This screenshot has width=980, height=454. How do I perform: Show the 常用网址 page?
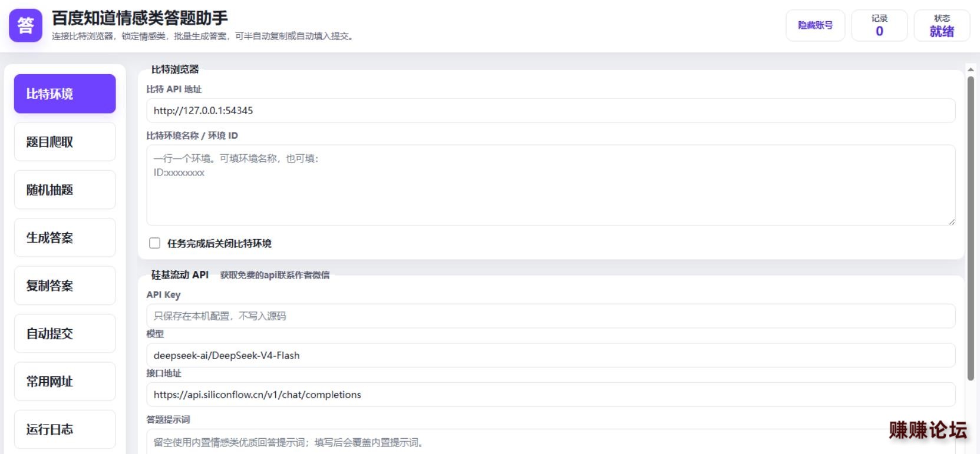65,382
